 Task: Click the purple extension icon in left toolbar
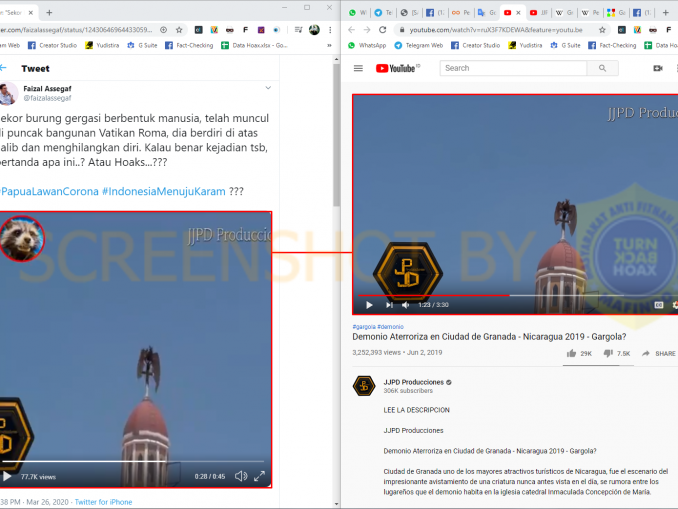point(261,30)
